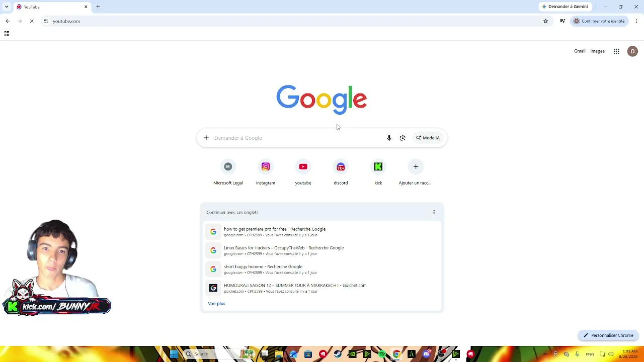Switch to Mode IA
This screenshot has height=362, width=644.
coord(428,138)
